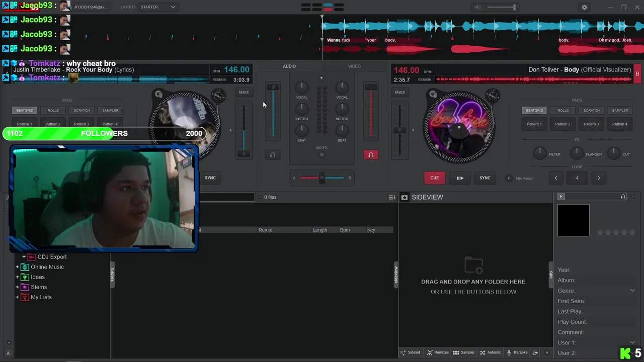This screenshot has width=644, height=362.
Task: Click the right deck SYNC button
Action: point(485,178)
